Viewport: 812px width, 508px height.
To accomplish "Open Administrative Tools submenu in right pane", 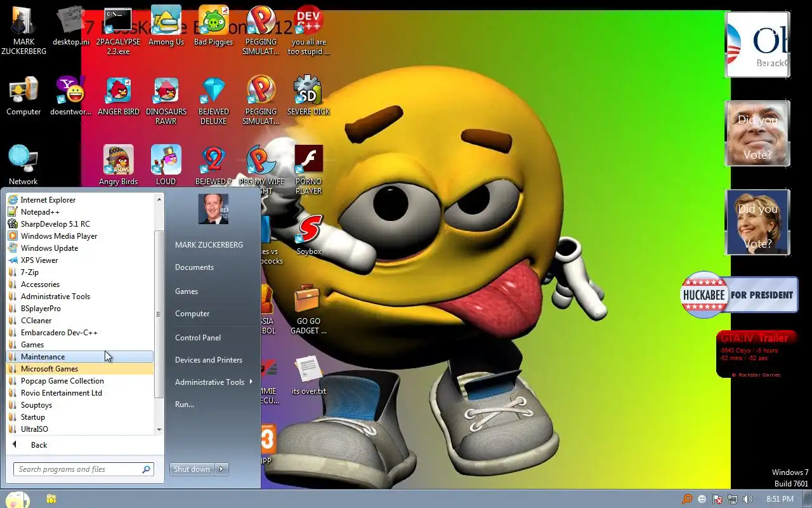I will [x=213, y=382].
